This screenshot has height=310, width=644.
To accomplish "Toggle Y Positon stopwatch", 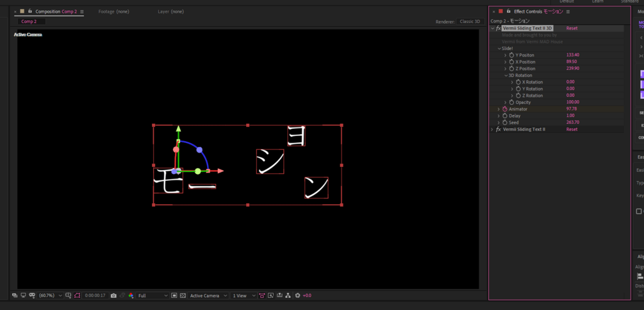I will [x=511, y=55].
